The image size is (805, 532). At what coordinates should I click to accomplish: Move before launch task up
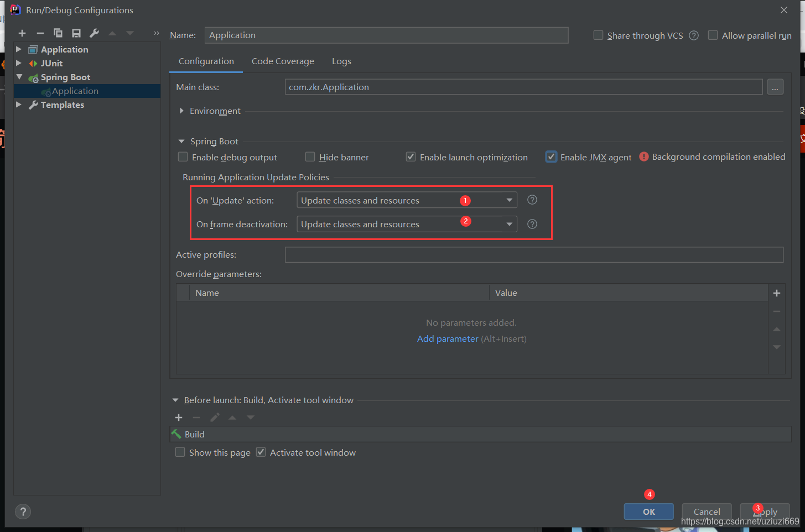pos(232,418)
